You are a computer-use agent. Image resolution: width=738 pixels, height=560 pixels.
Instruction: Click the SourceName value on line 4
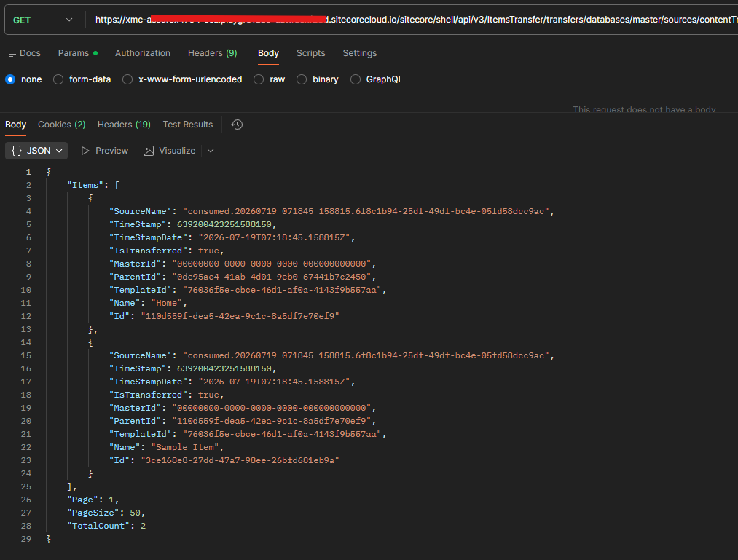pyautogui.click(x=366, y=211)
